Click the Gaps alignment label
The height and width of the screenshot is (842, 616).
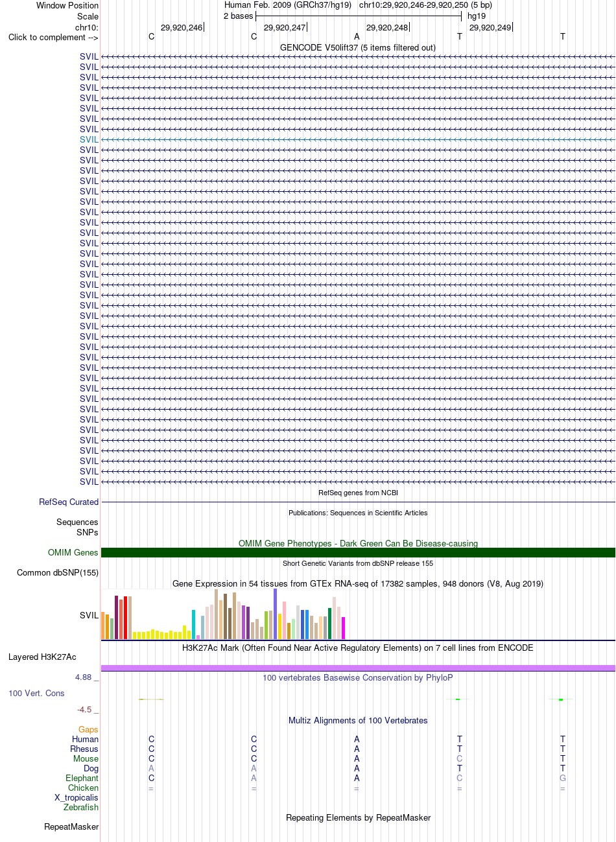[88, 730]
